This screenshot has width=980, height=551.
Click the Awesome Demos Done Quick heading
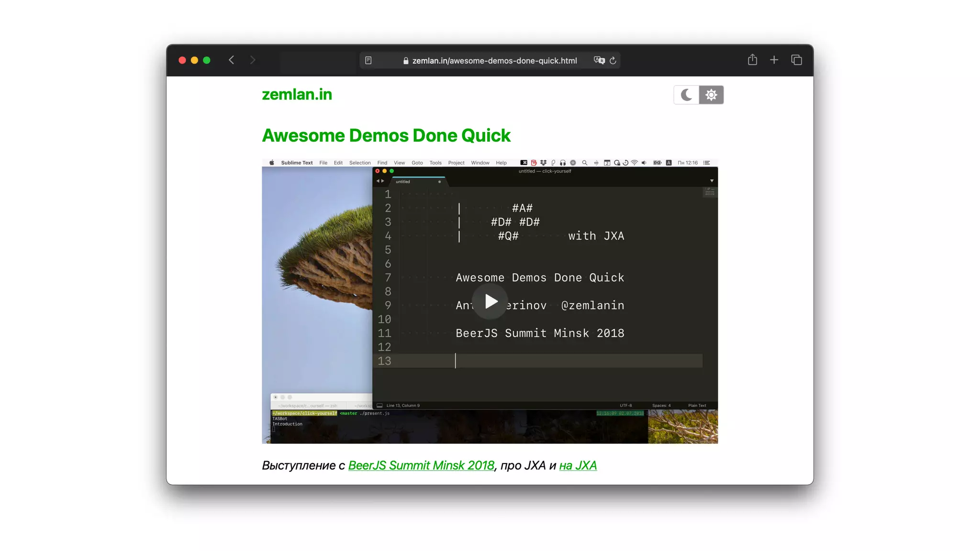(386, 135)
